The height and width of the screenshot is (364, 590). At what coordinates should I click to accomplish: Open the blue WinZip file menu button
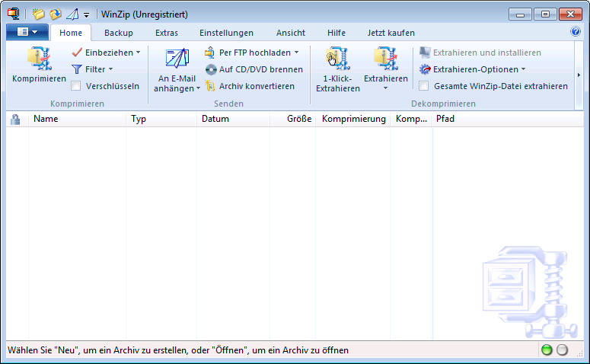[x=27, y=32]
